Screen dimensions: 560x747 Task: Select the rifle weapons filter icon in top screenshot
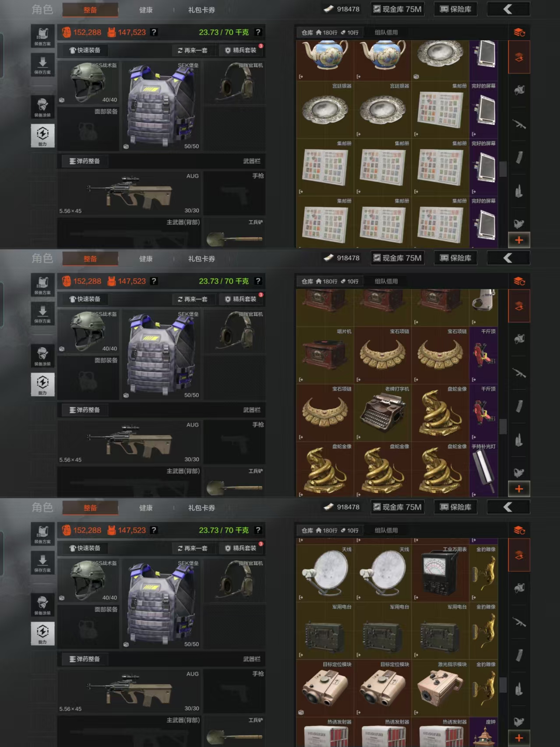click(519, 124)
